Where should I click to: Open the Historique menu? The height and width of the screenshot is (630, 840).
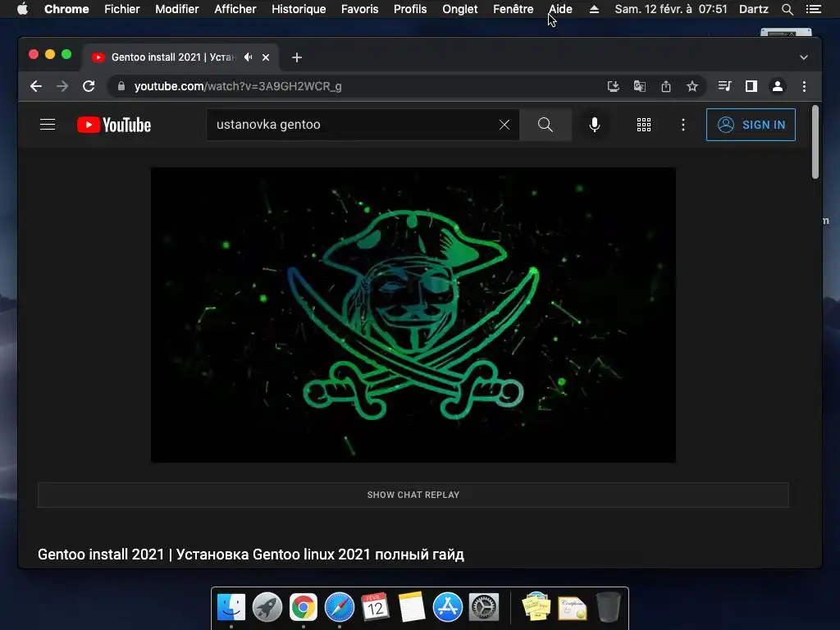tap(299, 9)
